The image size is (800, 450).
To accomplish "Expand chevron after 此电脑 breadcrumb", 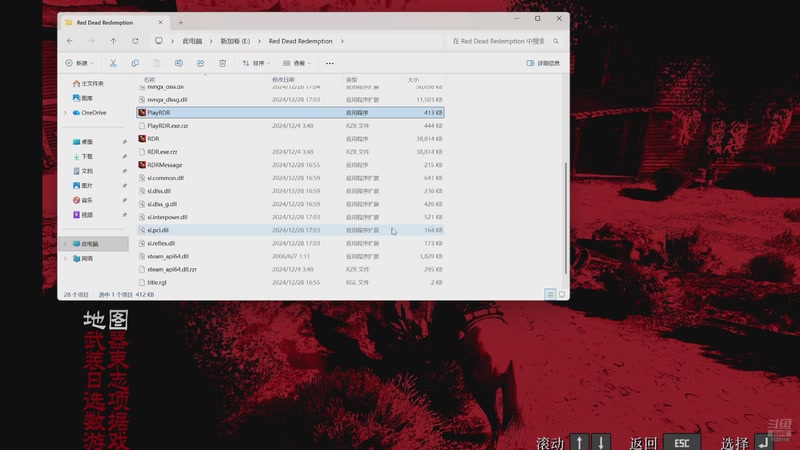I will coord(211,41).
